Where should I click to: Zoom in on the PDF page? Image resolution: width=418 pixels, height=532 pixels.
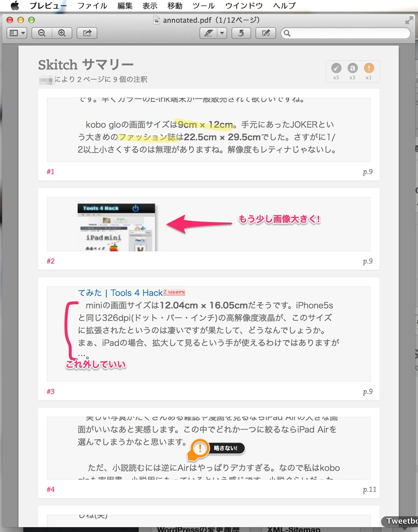tap(62, 33)
